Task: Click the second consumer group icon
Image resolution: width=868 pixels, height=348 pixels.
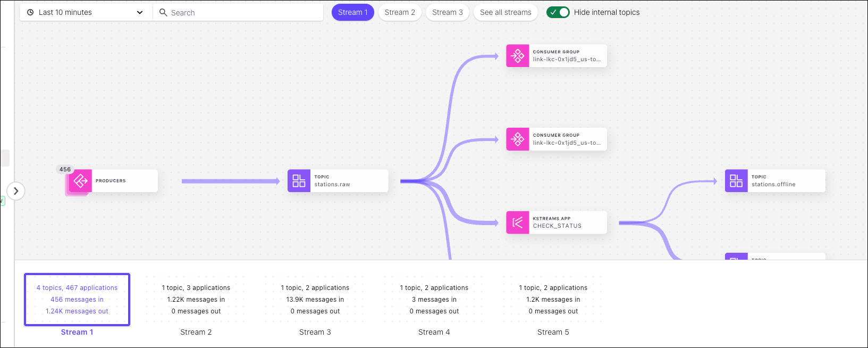Action: pyautogui.click(x=517, y=139)
